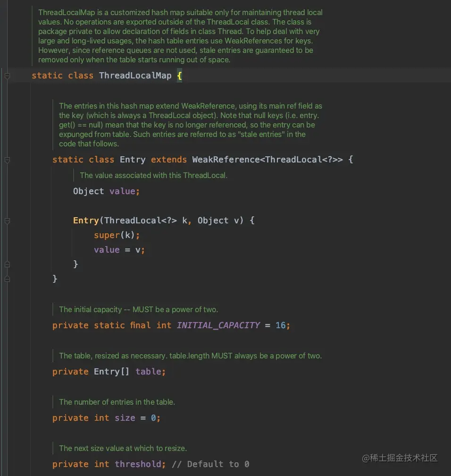Click doc comment 'The value associated with this ThreadLocal.'
This screenshot has height=476, width=451.
(x=153, y=176)
